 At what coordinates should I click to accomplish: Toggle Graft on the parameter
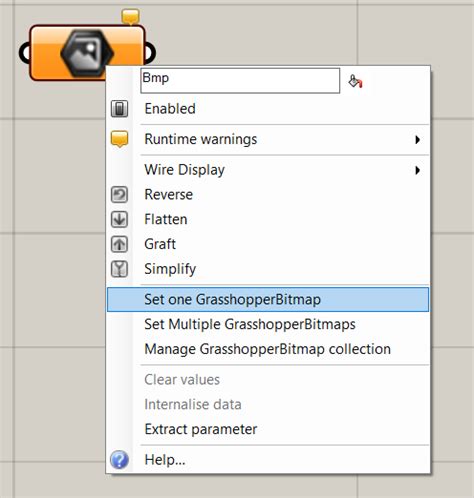coord(160,244)
